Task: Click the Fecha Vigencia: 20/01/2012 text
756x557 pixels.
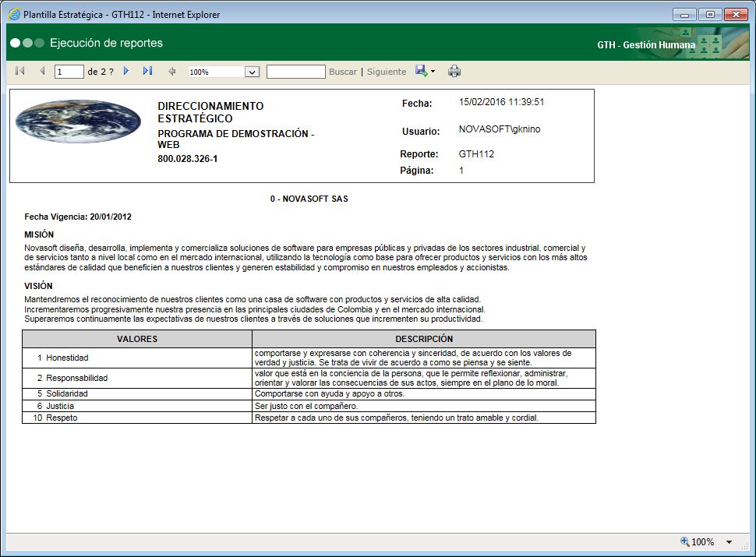Action: coord(78,217)
